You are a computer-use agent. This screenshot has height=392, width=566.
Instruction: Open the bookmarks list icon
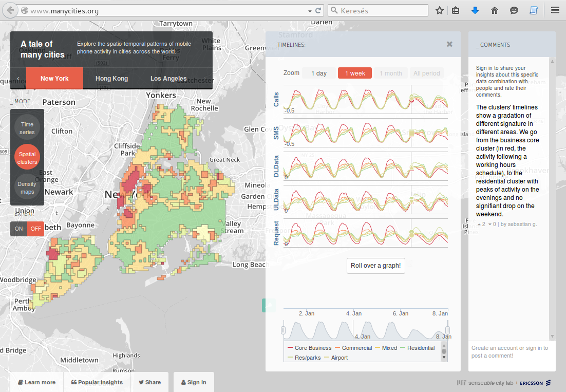(x=456, y=10)
